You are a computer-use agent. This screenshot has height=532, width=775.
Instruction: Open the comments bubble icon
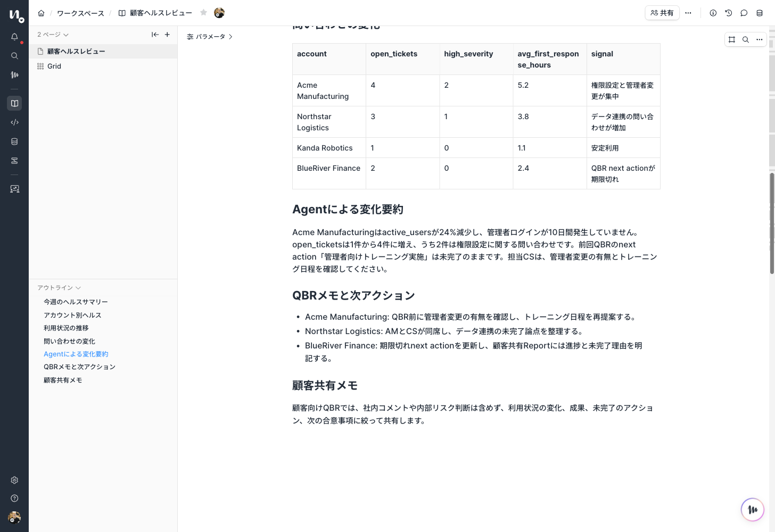pos(744,13)
